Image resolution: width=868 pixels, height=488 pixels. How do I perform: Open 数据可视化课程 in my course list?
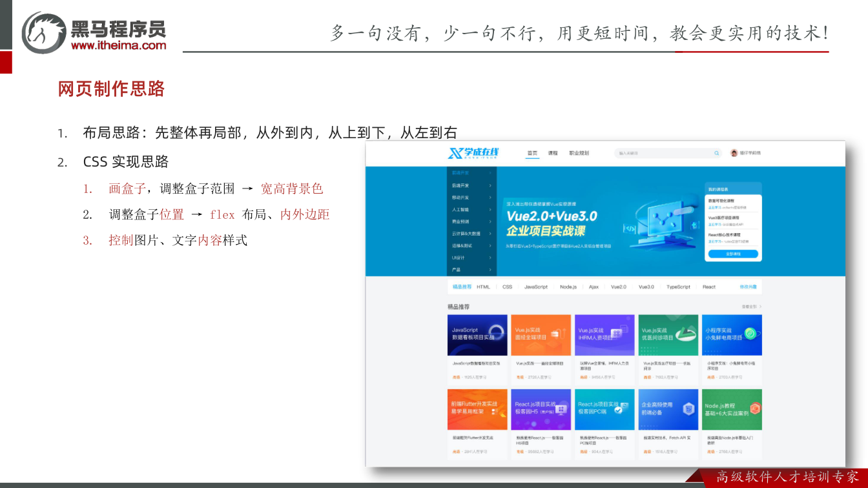(733, 203)
